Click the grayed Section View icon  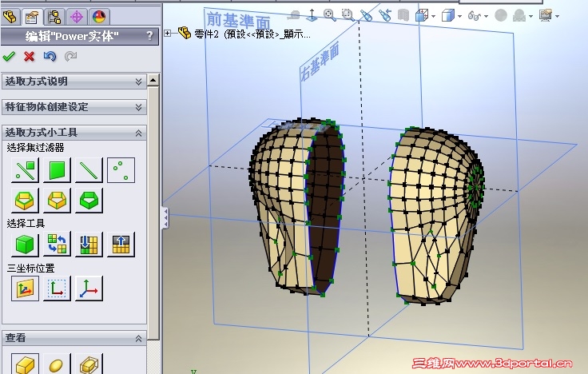pyautogui.click(x=403, y=15)
